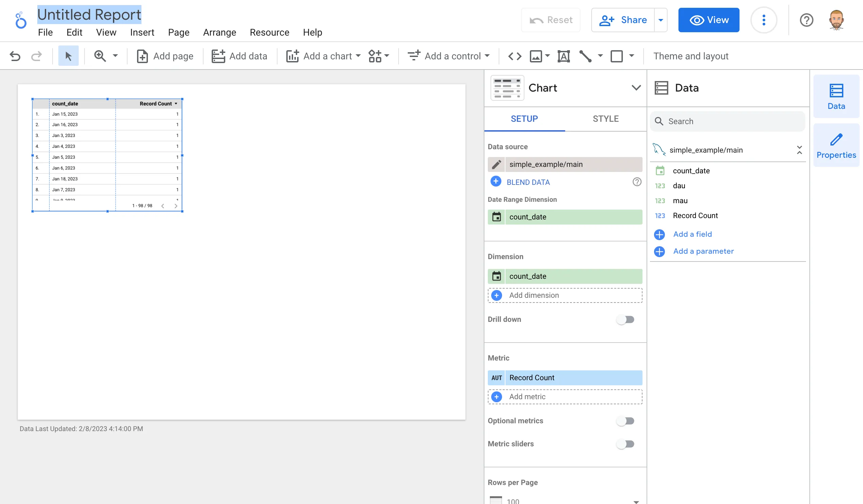Click the URL embed code icon
863x504 pixels.
click(514, 56)
